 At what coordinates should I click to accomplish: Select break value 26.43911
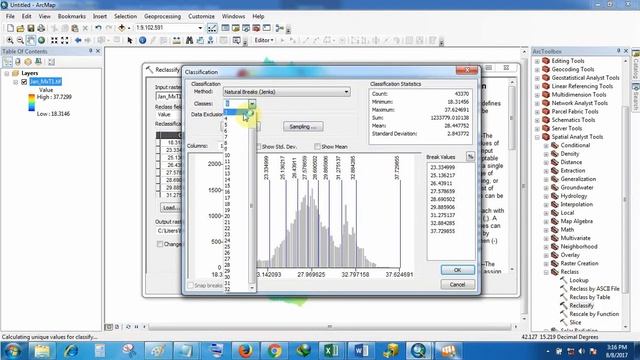tap(442, 183)
